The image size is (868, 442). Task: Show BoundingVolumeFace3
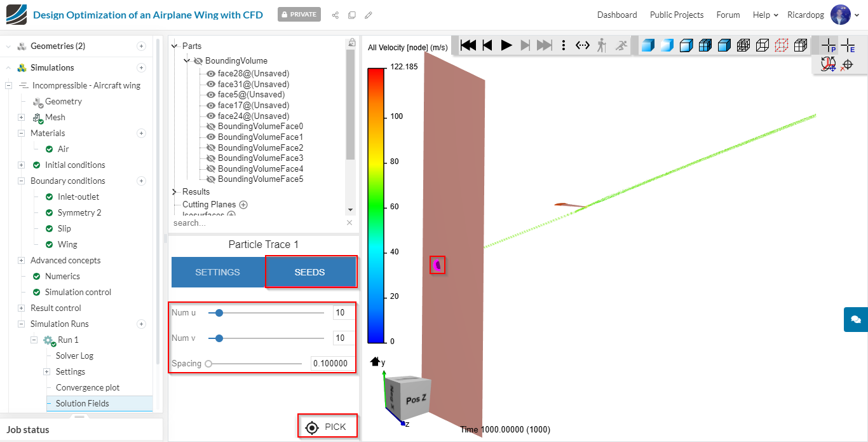pyautogui.click(x=211, y=158)
